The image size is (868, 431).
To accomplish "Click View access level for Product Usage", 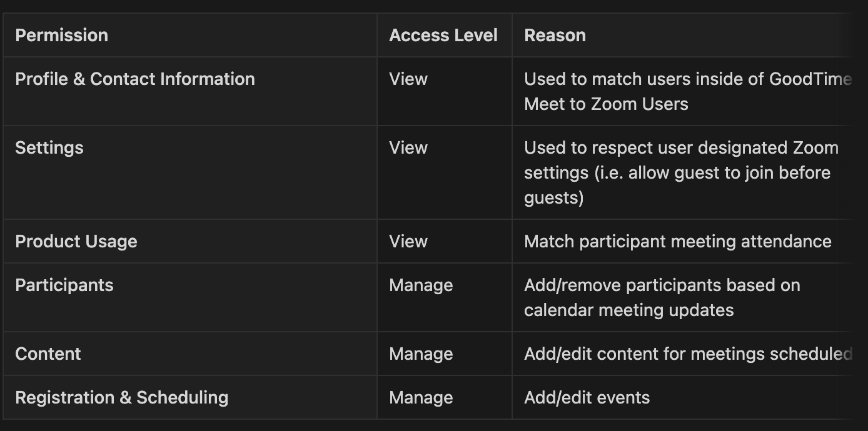I will tap(408, 242).
